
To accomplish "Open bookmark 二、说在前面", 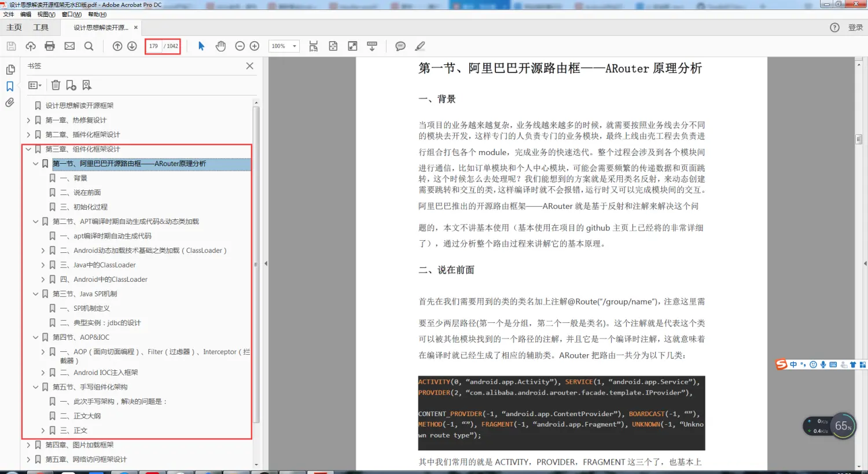I will click(80, 193).
